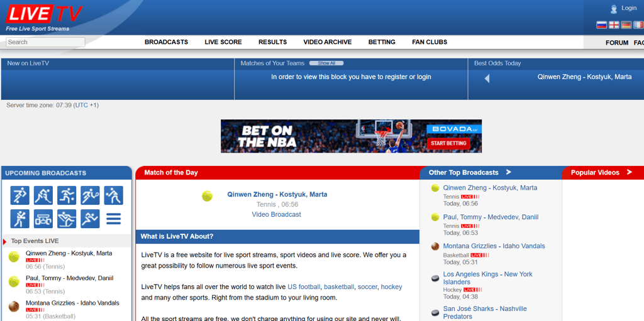Click tennis ball beside Paul, Tommy in Other Top Broadcasts
Image resolution: width=644 pixels, height=321 pixels.
click(435, 217)
